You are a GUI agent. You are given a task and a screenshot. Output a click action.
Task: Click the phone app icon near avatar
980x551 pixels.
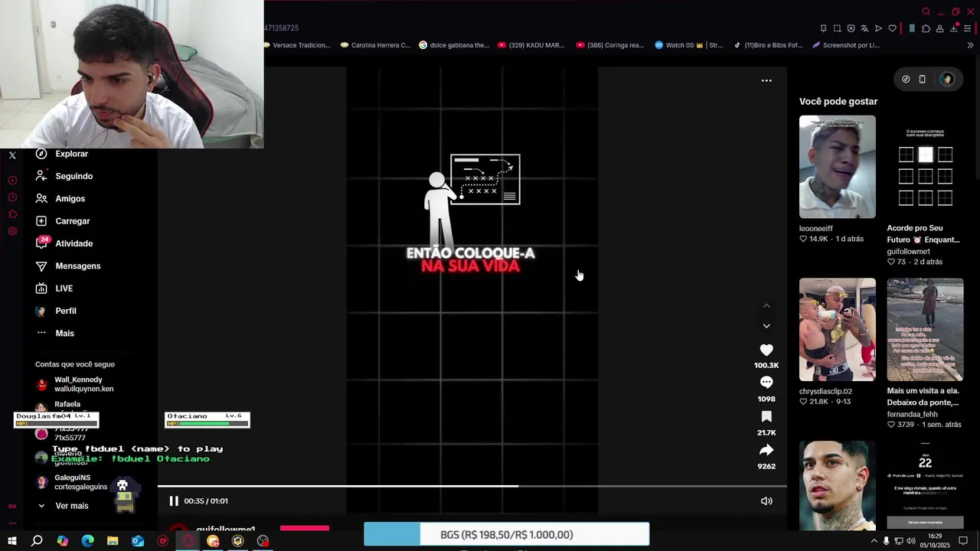pos(923,80)
